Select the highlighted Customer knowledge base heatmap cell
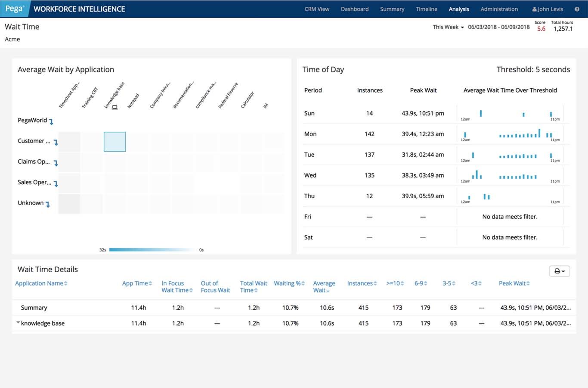 pyautogui.click(x=115, y=142)
